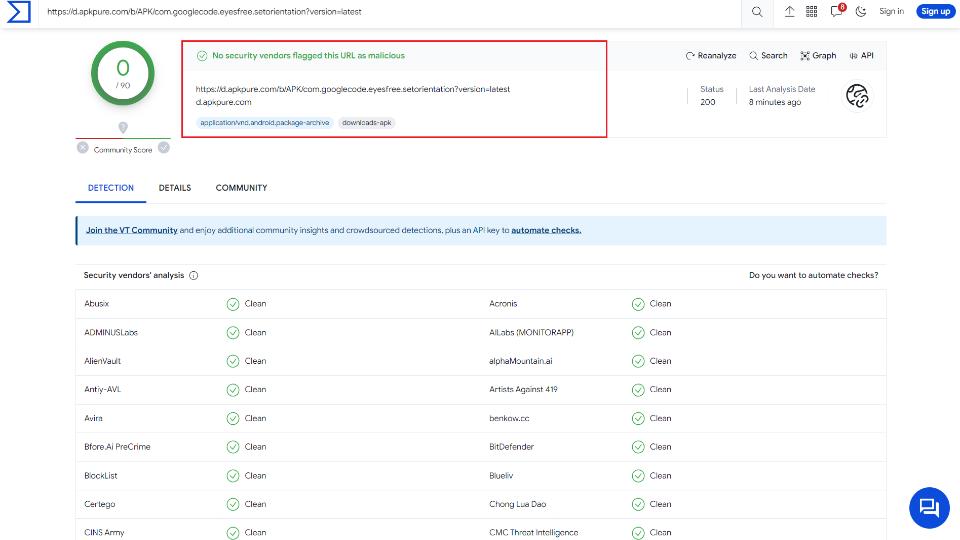Screen dimensions: 960x540
Task: Click the automate checks link
Action: pos(546,230)
